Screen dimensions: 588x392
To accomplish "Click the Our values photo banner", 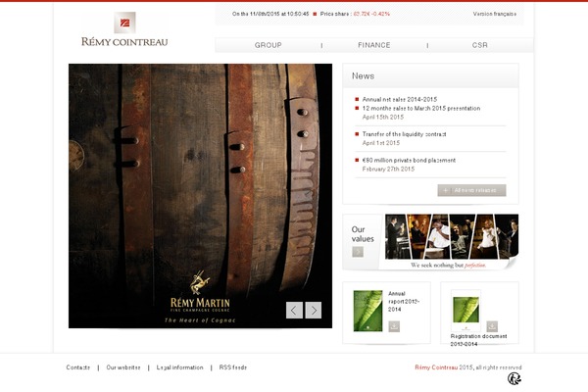I will 452,237.
